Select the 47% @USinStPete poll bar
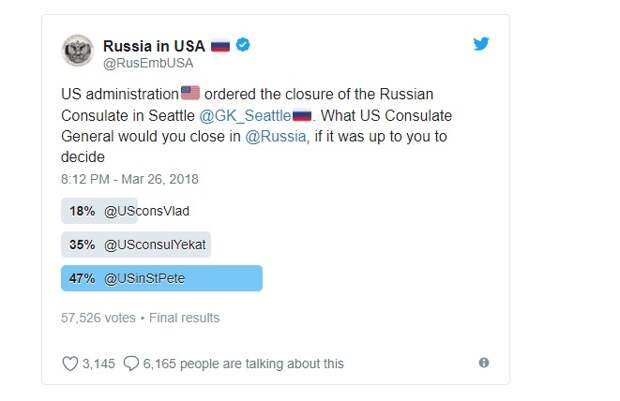This screenshot has width=620, height=401. coord(162,278)
